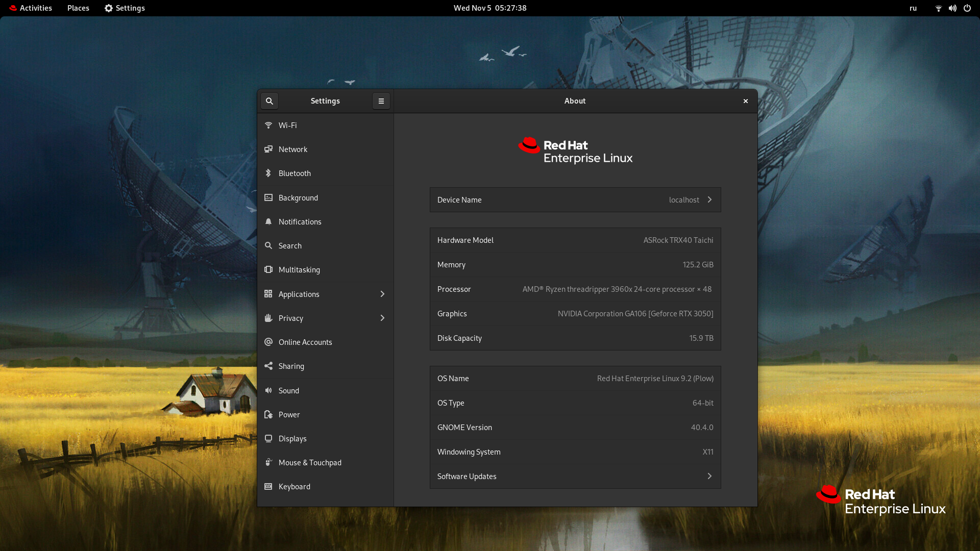The image size is (980, 551).
Task: Open the system volume tray icon
Action: pyautogui.click(x=952, y=8)
